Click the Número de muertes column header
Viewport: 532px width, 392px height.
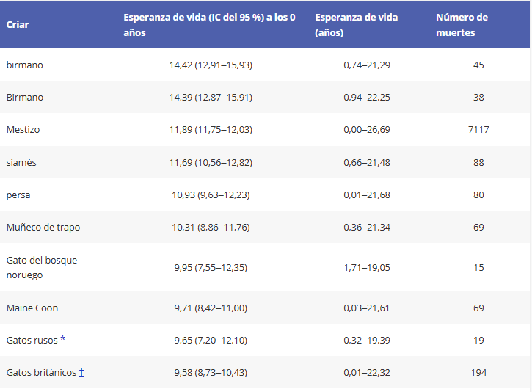pyautogui.click(x=462, y=25)
